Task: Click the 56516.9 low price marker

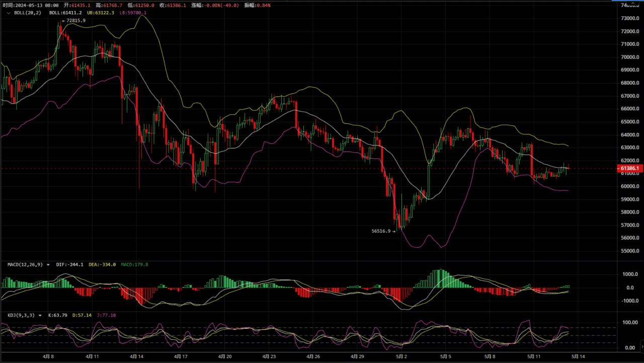Action: (381, 231)
